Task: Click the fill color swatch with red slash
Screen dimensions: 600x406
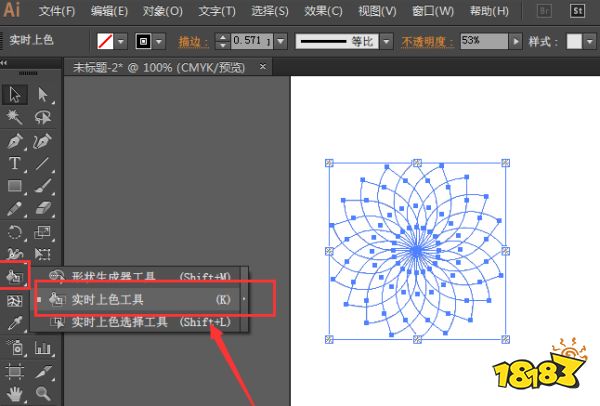Action: [106, 42]
